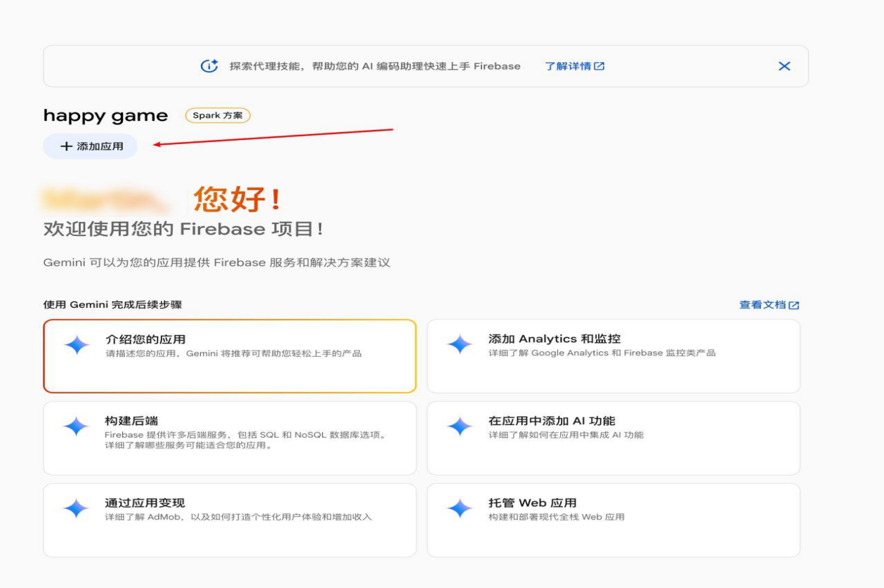Click the sparkle icon on 在应用中添加 AI 功能
Image resolution: width=884 pixels, height=588 pixels.
click(460, 427)
